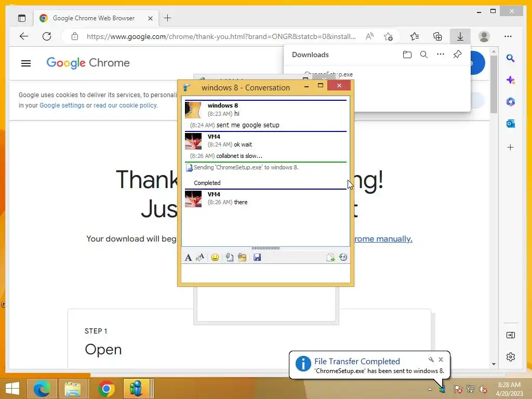
Task: Open the read our cookie policy link
Action: 126,105
